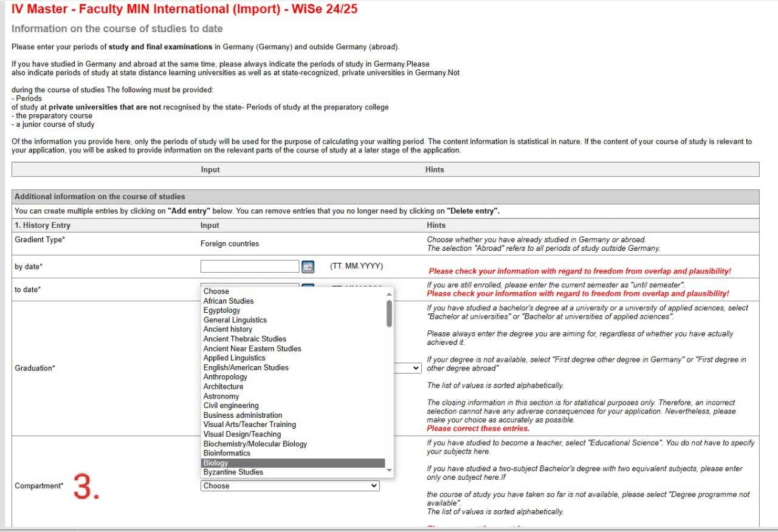Open the Compartment "Choose" dropdown

(x=289, y=485)
